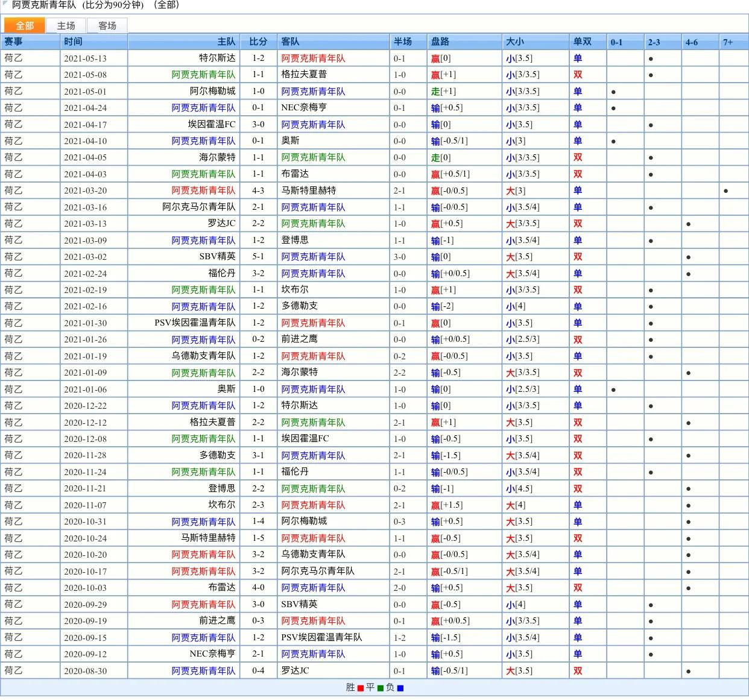Screen dimensions: 749x700
Task: Open PSV埃因霍温青年队 home team link on 2021-01-30
Action: (x=195, y=323)
